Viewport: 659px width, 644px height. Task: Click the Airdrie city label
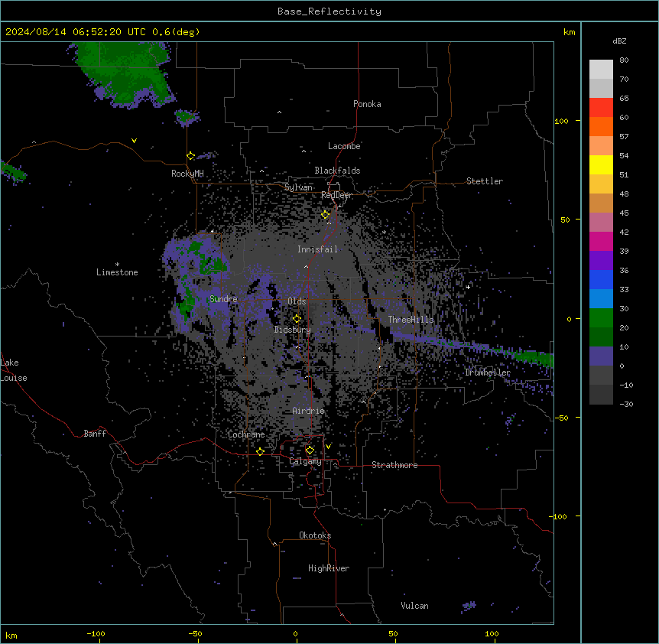(308, 411)
